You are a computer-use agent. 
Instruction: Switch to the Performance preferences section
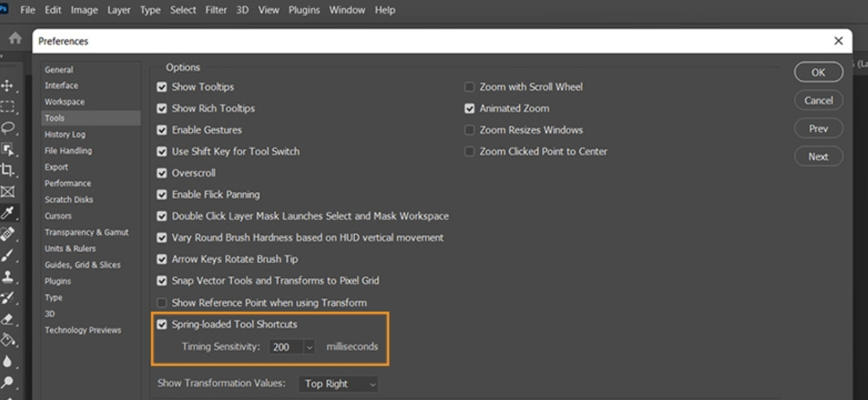[x=67, y=183]
